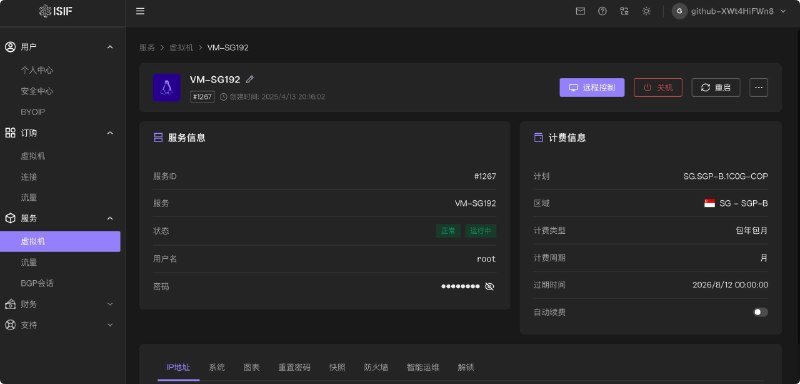Click the 服务 cube icon in sidebar
The image size is (800, 384).
pos(10,218)
